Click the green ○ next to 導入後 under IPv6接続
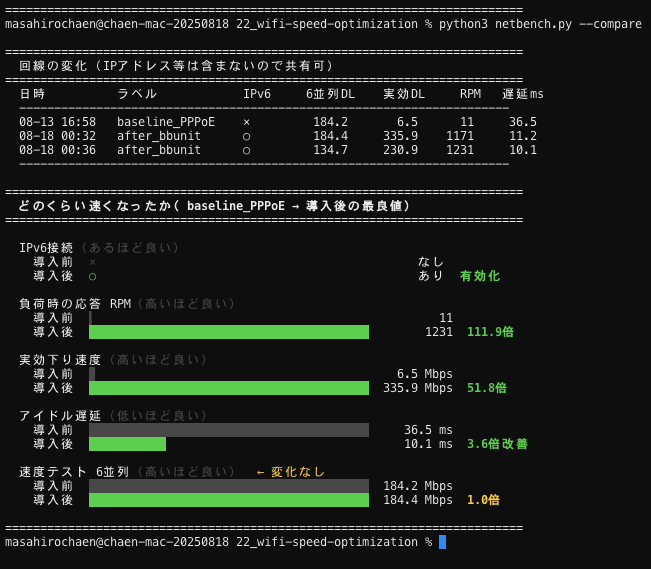 (x=93, y=277)
